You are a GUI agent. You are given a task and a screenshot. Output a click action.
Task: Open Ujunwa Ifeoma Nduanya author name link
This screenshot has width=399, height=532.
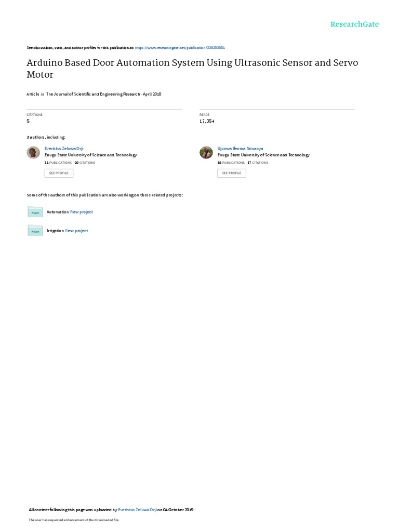240,149
